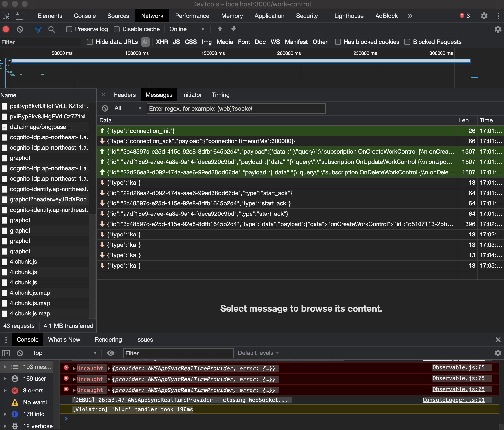Viewport: 504px width, 430px height.
Task: Toggle the network filter bar
Action: [38, 29]
